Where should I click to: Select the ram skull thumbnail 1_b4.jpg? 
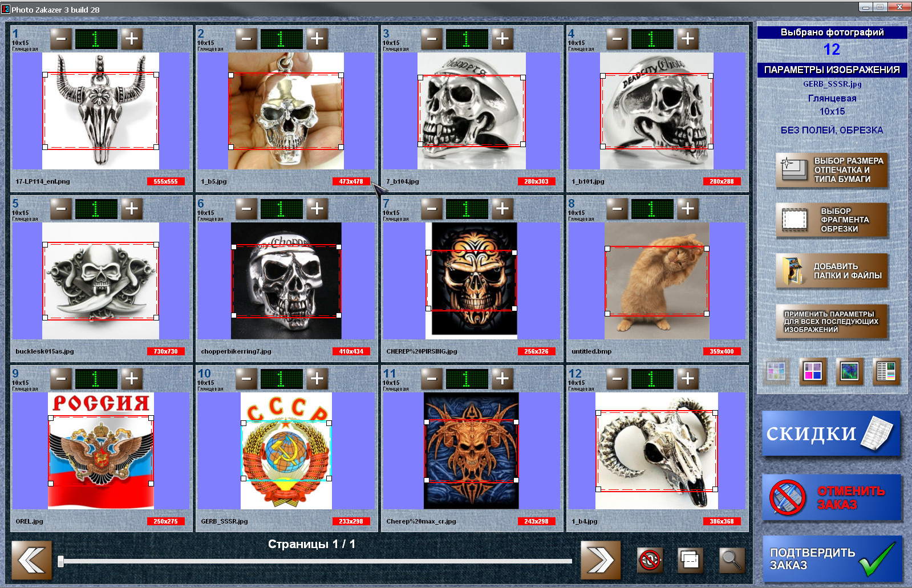click(x=656, y=451)
